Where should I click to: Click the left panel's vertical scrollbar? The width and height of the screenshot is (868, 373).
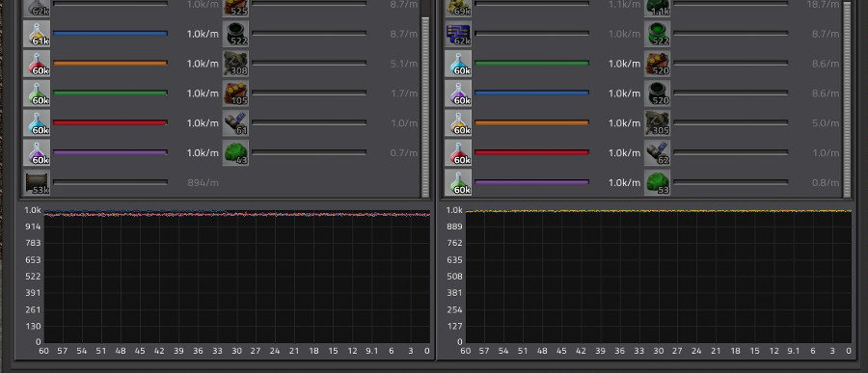click(x=425, y=107)
